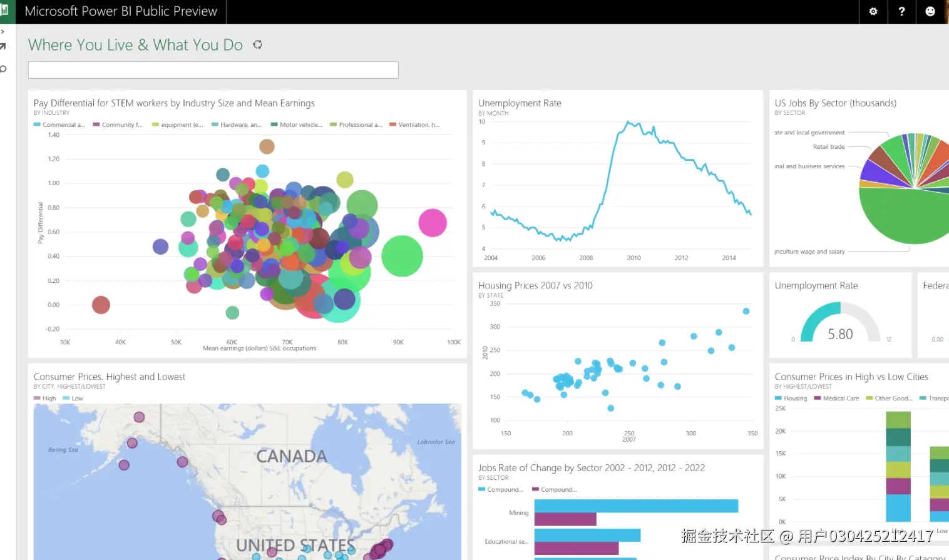Open Consumer Prices Highest and Lowest title
The width and height of the screenshot is (949, 560).
point(110,377)
